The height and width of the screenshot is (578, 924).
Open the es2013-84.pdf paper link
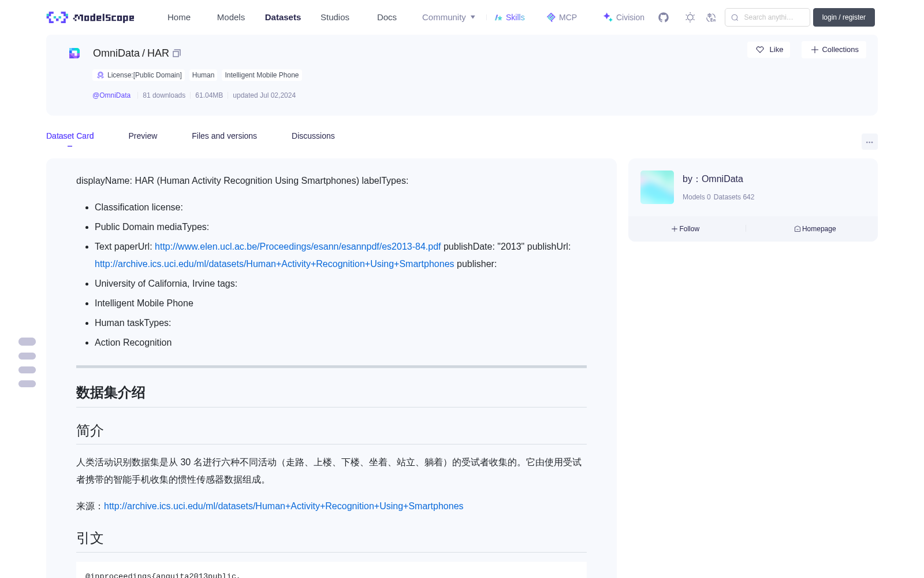coord(298,246)
